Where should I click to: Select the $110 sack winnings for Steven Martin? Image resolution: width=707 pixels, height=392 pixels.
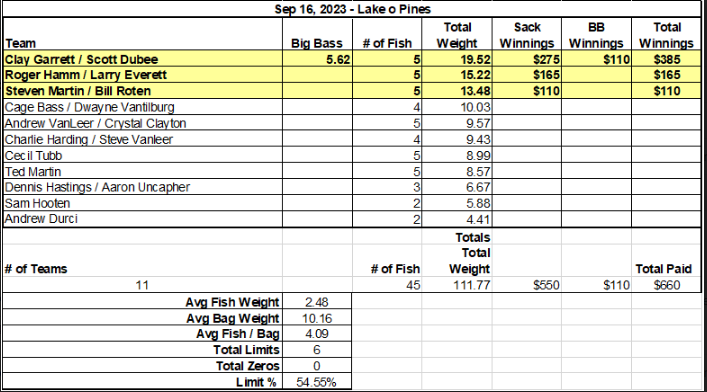click(527, 91)
